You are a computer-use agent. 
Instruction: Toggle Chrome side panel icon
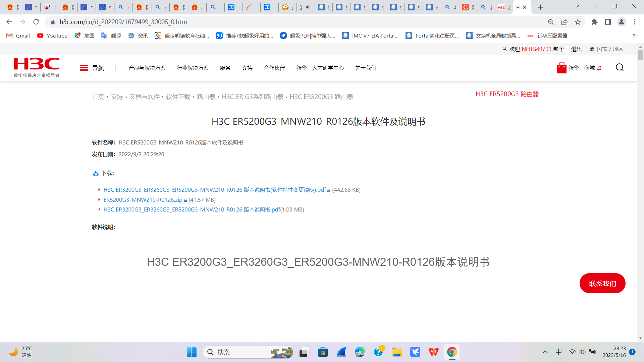click(608, 22)
